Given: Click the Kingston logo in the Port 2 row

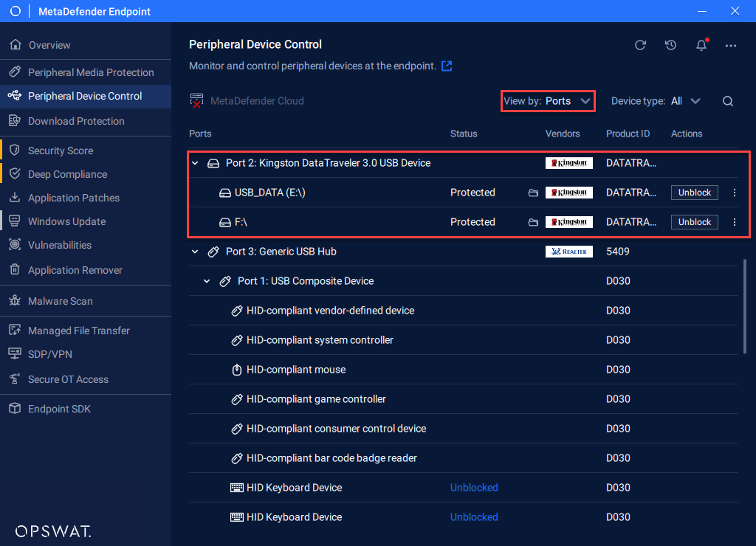Looking at the screenshot, I should [x=569, y=163].
